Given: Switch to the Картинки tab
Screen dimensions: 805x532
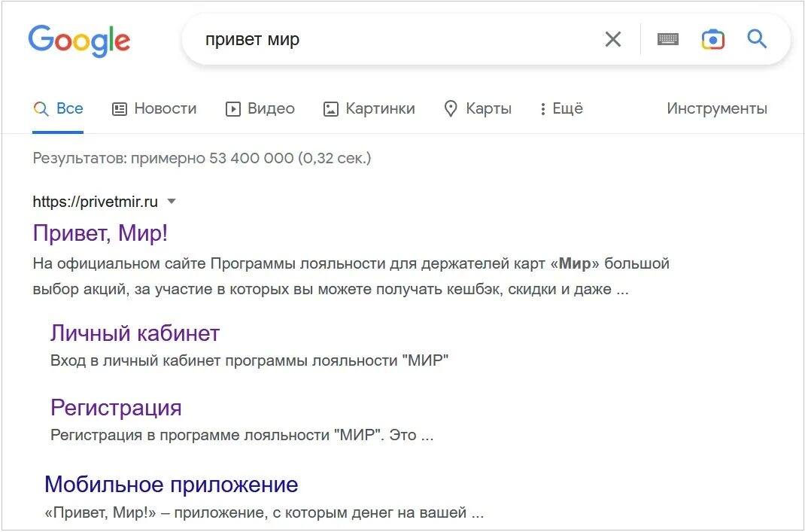Looking at the screenshot, I should tap(369, 109).
